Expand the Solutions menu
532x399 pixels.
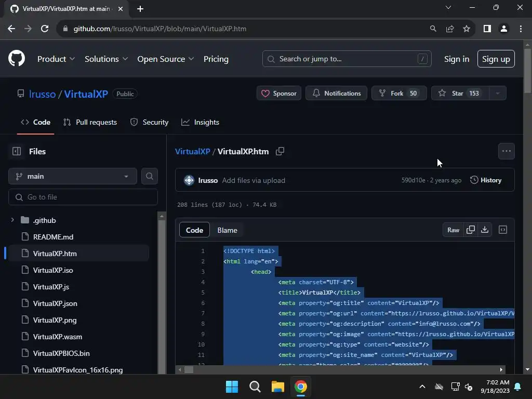coord(106,59)
